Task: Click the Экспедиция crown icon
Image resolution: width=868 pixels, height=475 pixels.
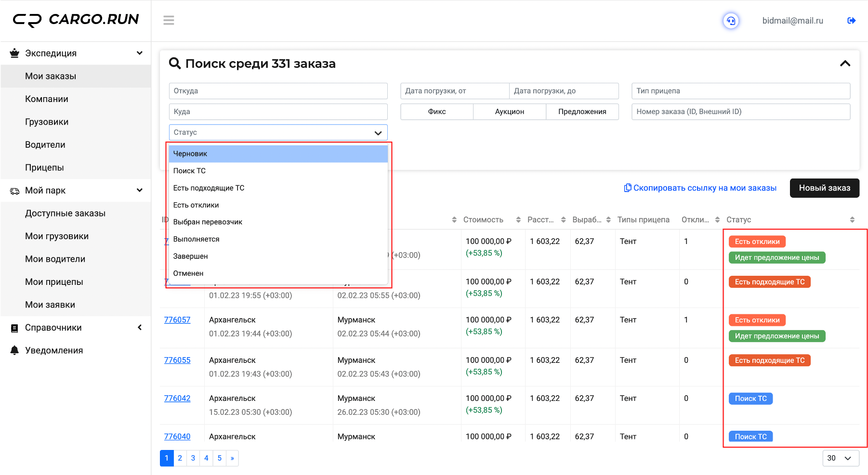Action: click(x=15, y=53)
